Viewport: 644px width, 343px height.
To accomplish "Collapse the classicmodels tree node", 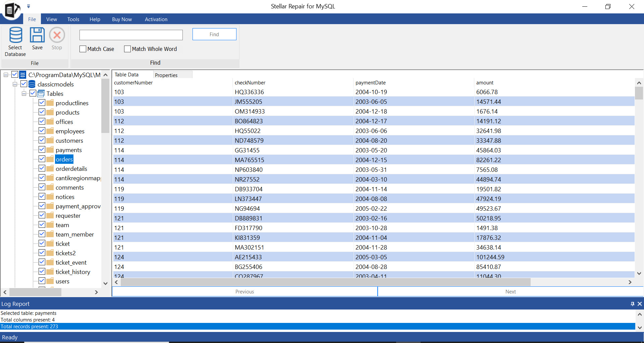I will pyautogui.click(x=15, y=84).
